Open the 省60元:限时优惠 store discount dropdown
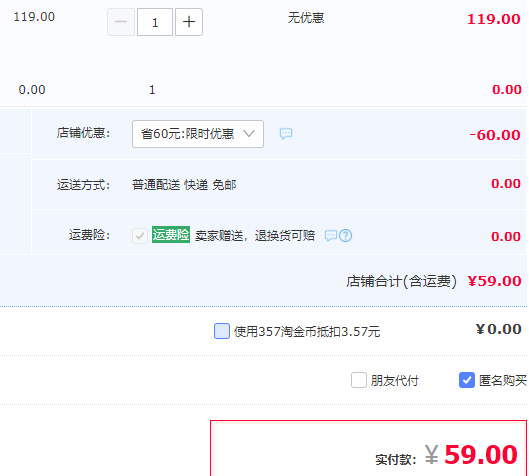Viewport: 529px width, 476px height. tap(198, 134)
